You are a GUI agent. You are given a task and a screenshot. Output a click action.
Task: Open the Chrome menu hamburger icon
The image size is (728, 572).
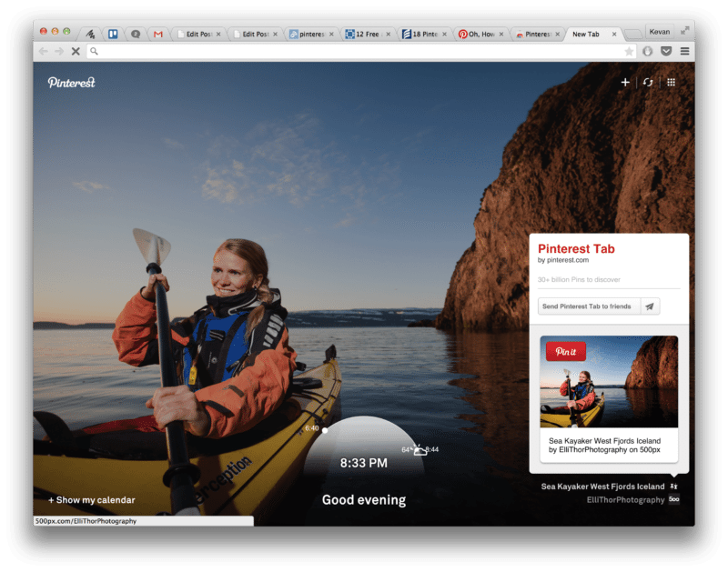tap(685, 51)
